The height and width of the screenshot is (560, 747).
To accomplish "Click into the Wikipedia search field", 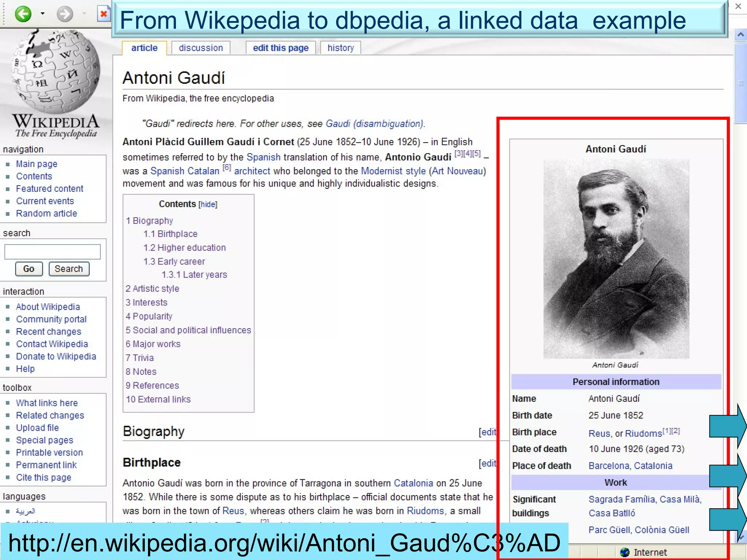I will [53, 252].
